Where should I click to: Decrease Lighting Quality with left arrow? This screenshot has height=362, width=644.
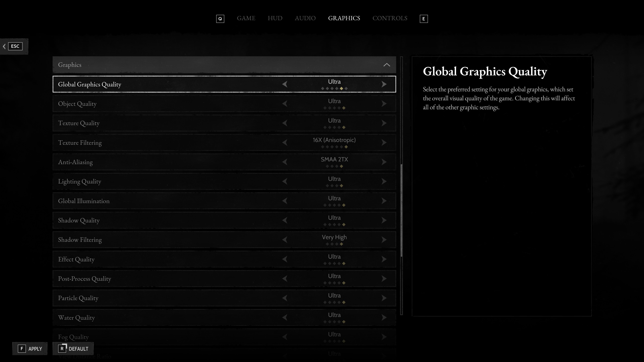(285, 181)
